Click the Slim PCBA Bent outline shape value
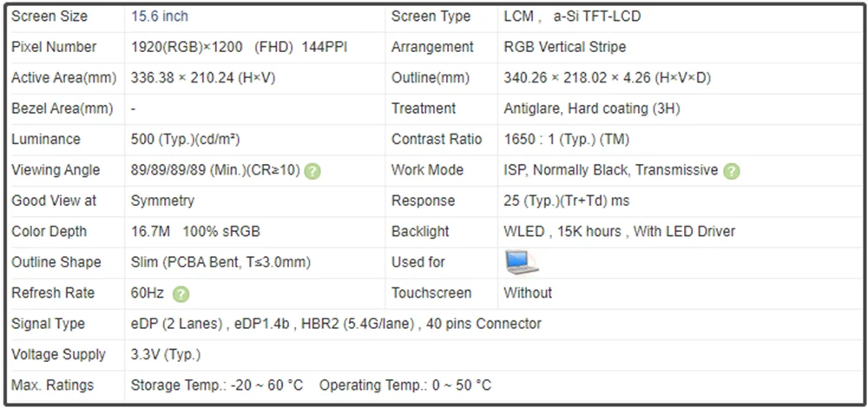The width and height of the screenshot is (868, 408). click(x=220, y=262)
